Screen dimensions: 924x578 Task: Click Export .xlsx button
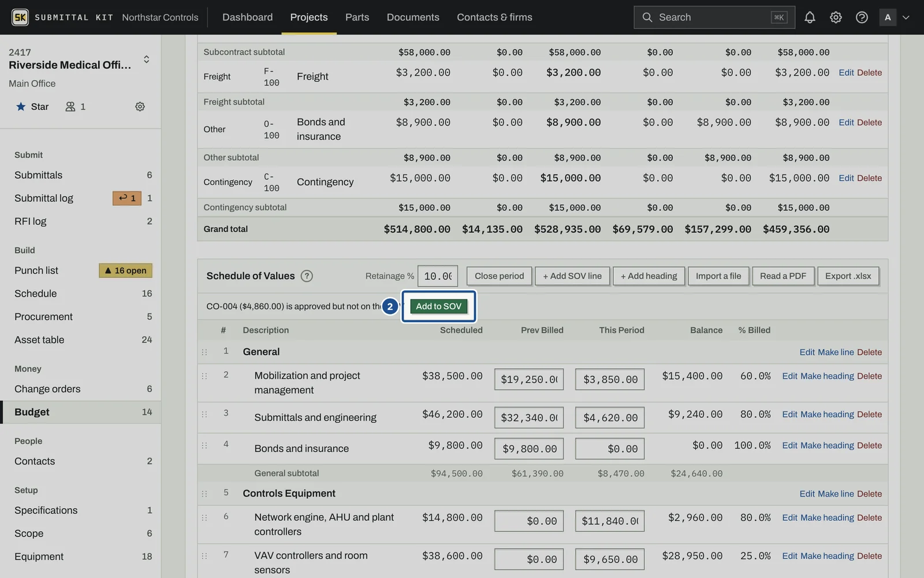coord(848,276)
